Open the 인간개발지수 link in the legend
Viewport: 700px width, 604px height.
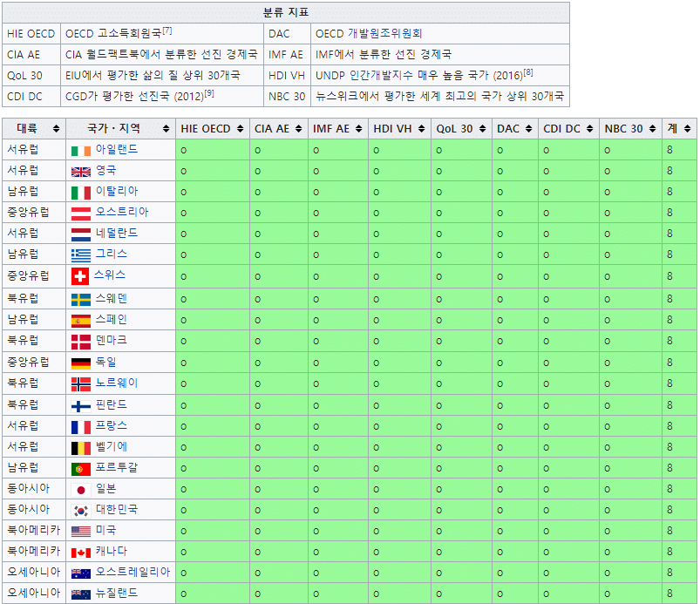[381, 76]
